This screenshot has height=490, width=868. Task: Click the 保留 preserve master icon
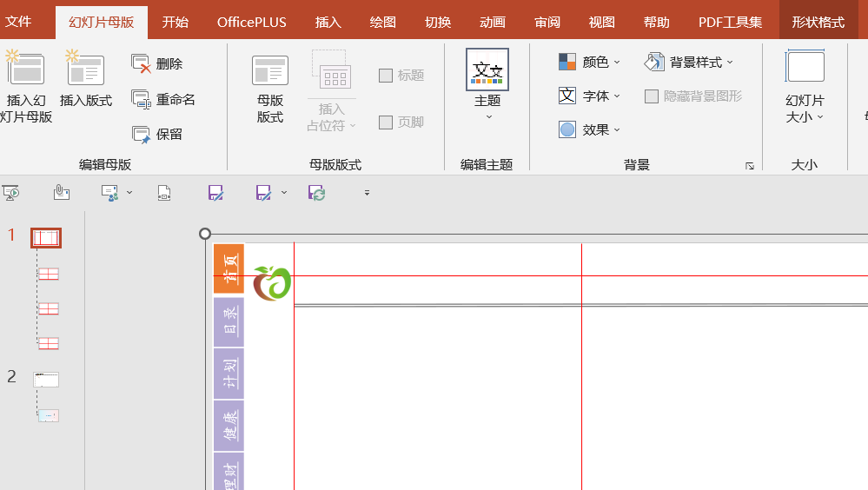[x=141, y=135]
